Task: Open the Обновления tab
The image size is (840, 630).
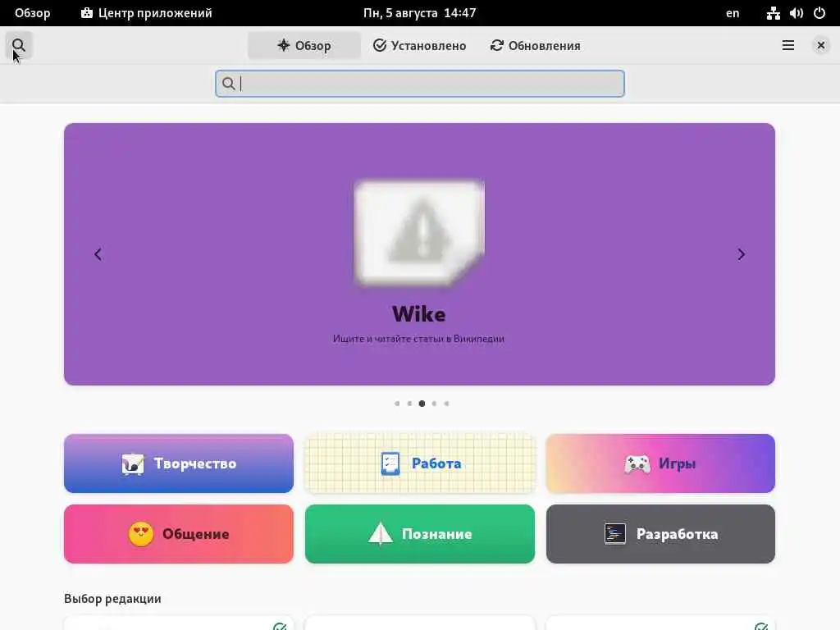Action: click(x=535, y=46)
